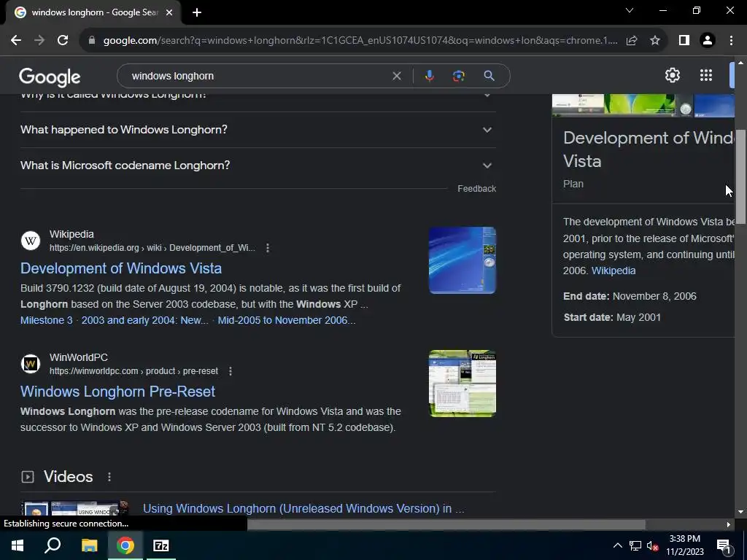Submit the search with the magnifier icon

tap(489, 76)
